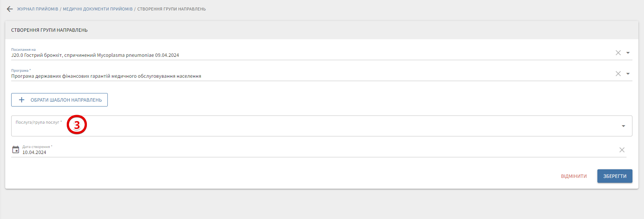Click the red step 3 marker
Screen dimensions: 644x219
tap(77, 125)
